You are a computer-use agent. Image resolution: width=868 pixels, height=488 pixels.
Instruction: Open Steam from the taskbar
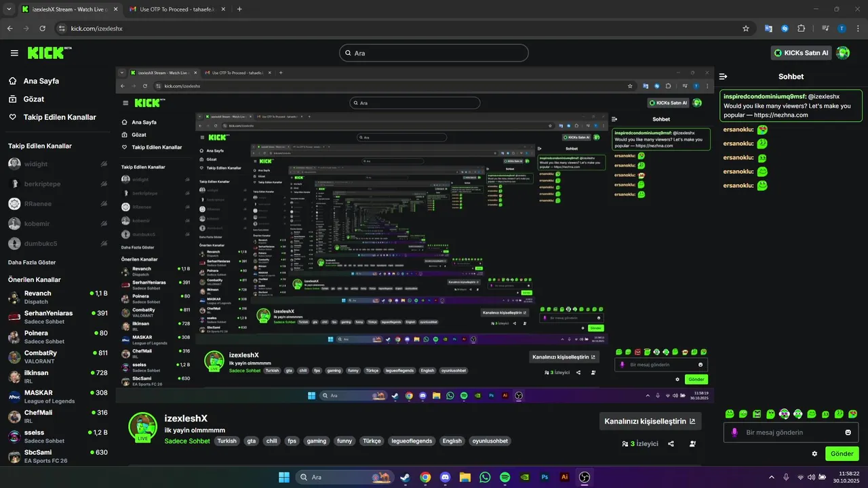pos(405,477)
